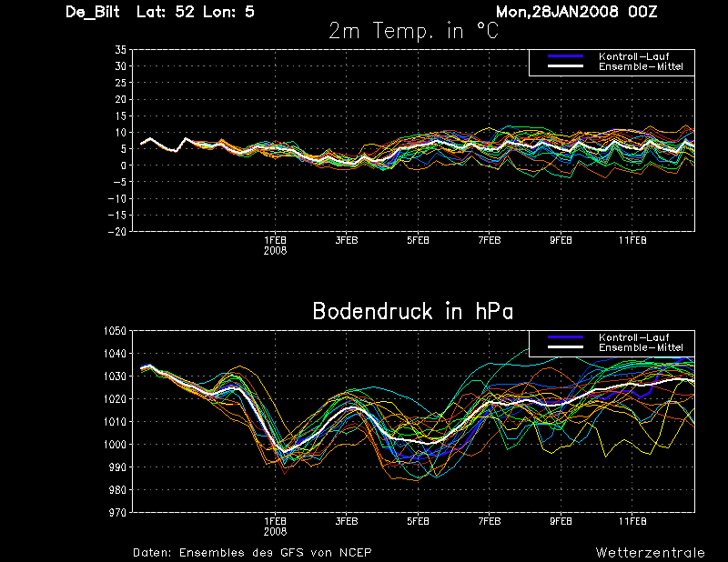This screenshot has height=562, width=728.
Task: Click the 7FEB label under the pressure chart
Action: pyautogui.click(x=490, y=521)
